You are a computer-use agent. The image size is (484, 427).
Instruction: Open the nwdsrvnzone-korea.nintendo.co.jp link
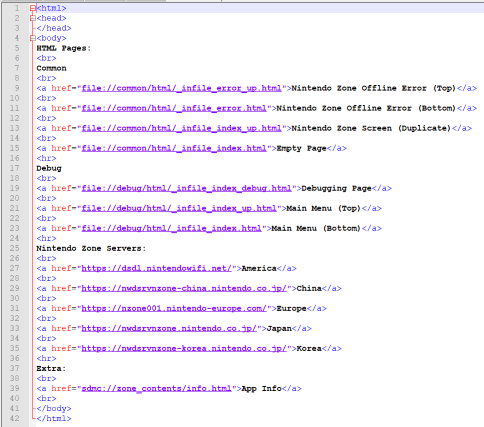pos(184,348)
